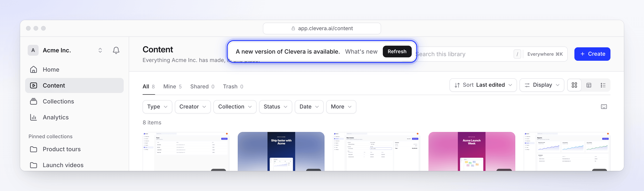Image resolution: width=644 pixels, height=191 pixels.
Task: Open the Display options dropdown
Action: tap(542, 85)
